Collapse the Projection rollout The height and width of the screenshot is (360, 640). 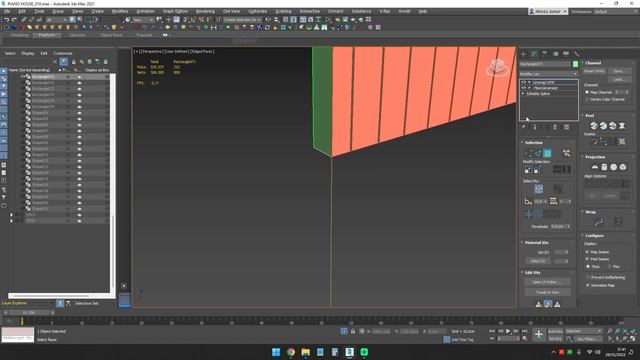point(595,157)
